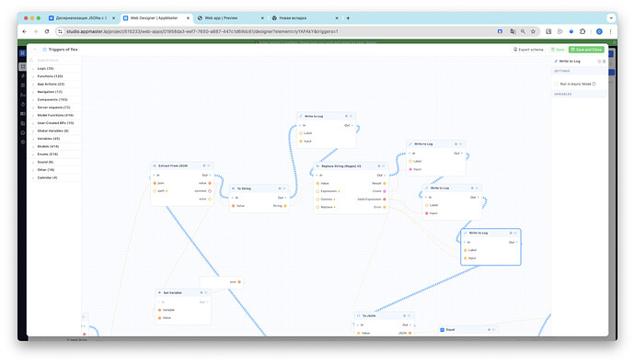
Task: Open the gear settings icon in left sidebar
Action: pos(23,142)
